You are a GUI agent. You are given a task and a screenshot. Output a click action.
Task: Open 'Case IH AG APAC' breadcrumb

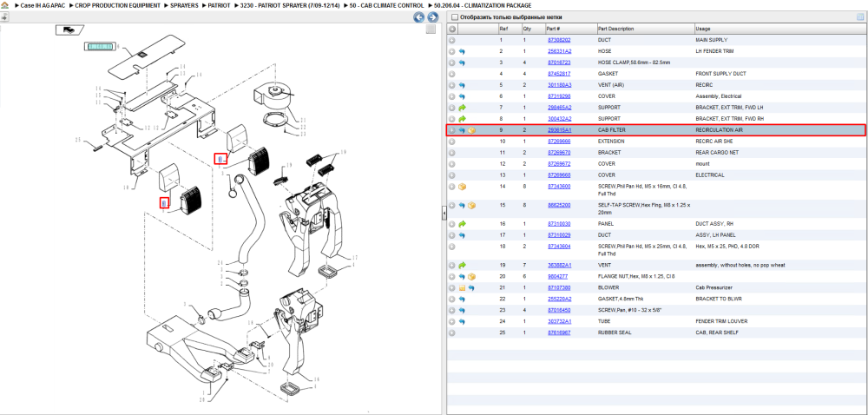coord(42,5)
